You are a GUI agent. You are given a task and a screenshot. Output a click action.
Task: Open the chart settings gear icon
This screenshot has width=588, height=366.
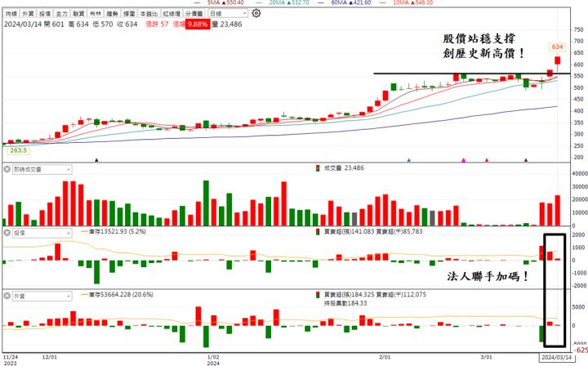click(x=256, y=13)
